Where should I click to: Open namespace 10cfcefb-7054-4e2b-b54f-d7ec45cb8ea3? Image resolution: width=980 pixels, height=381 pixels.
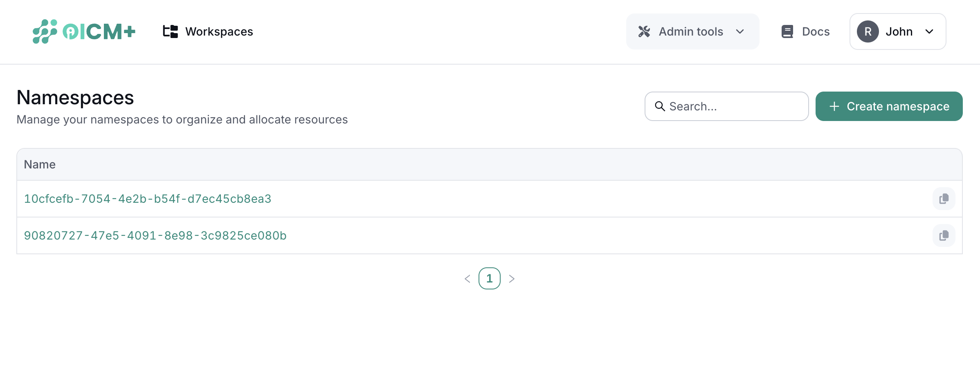(147, 199)
